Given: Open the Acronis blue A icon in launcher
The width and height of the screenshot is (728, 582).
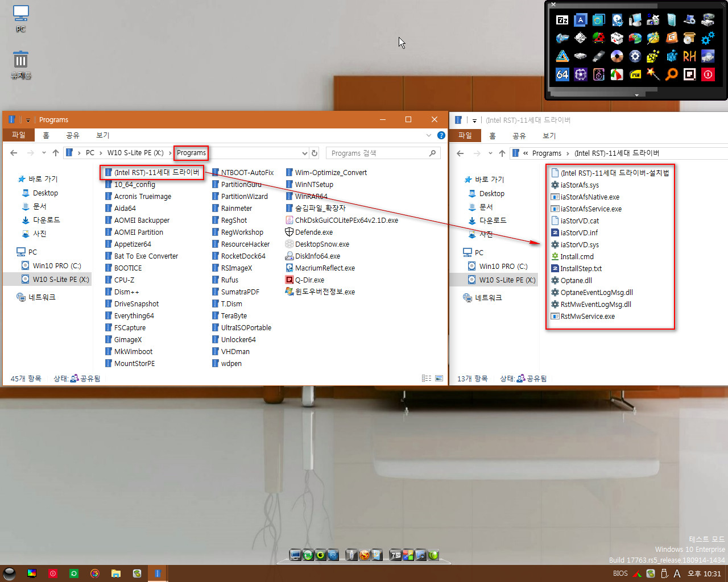Looking at the screenshot, I should pos(580,20).
